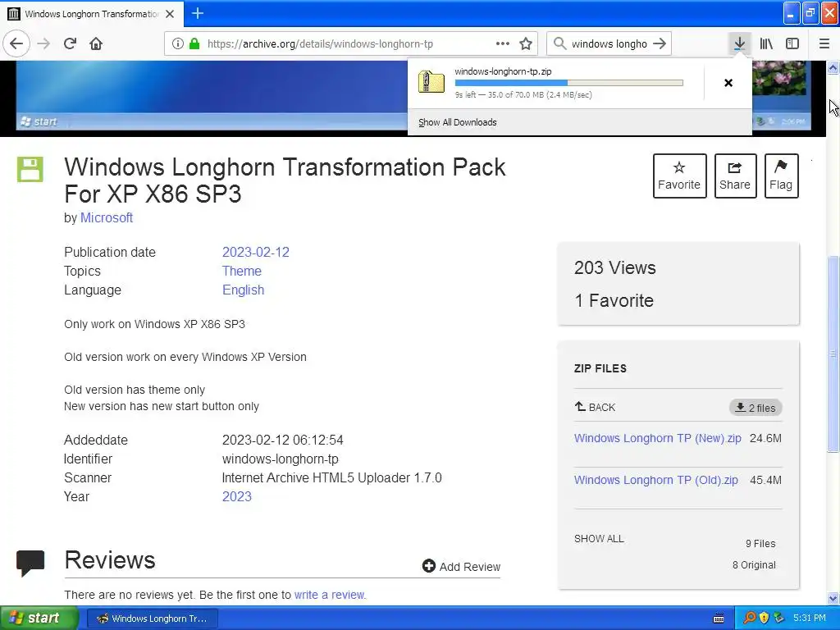Open the Windows XP start menu
840x630 pixels.
pos(39,619)
